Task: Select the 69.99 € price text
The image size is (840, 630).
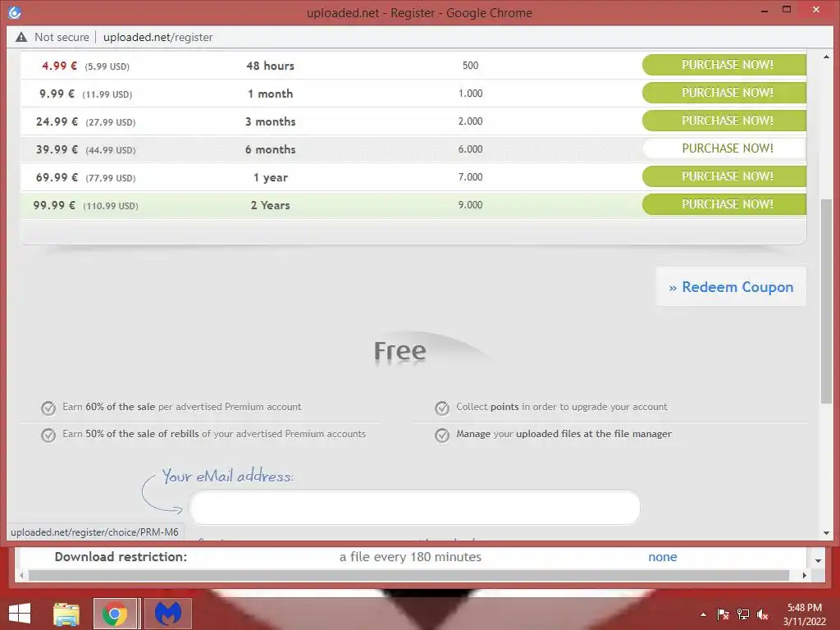Action: [x=57, y=177]
